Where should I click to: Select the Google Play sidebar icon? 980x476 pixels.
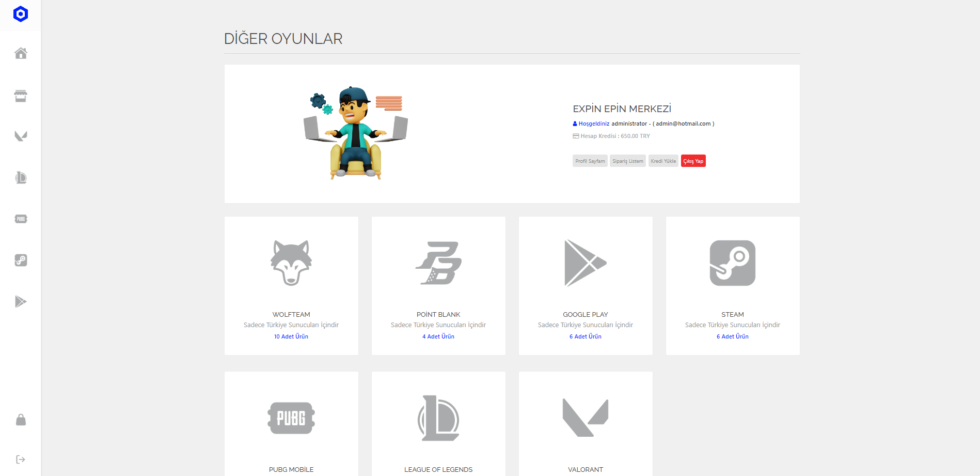(x=21, y=301)
